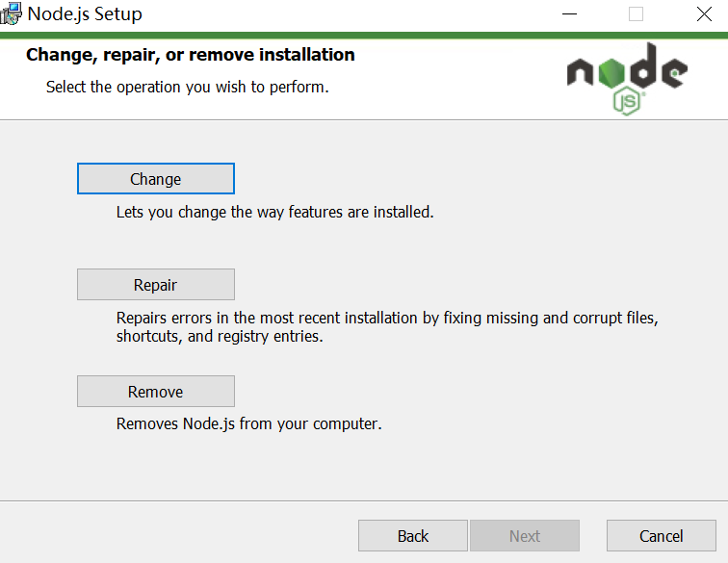Screen dimensions: 728x563
Task: Click the greyed-out Next button
Action: (x=525, y=536)
